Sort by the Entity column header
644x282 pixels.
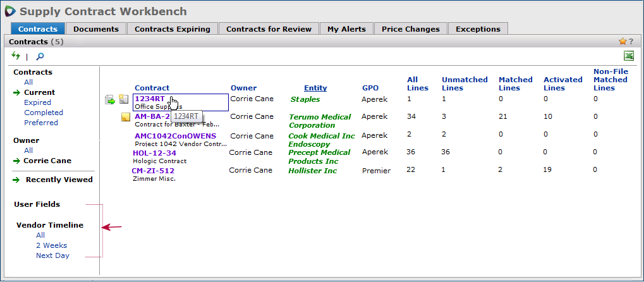(315, 88)
